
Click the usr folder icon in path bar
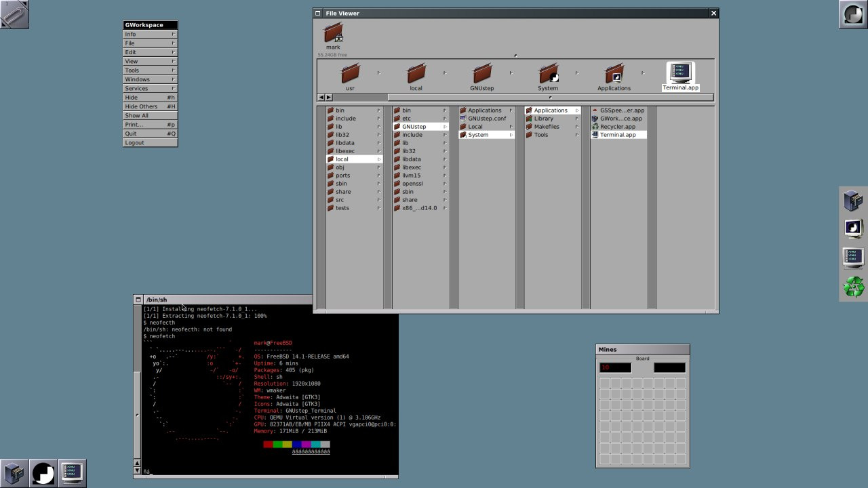[x=350, y=73]
